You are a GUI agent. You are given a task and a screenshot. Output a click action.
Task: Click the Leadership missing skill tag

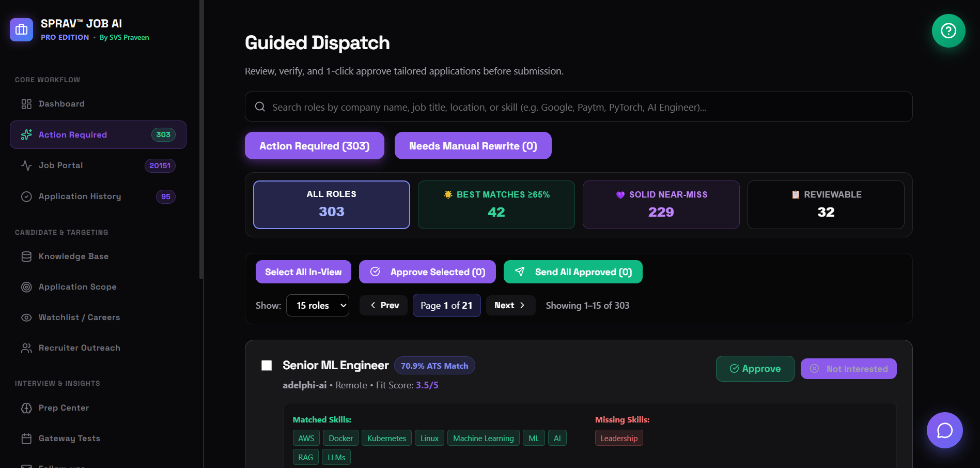click(x=619, y=438)
